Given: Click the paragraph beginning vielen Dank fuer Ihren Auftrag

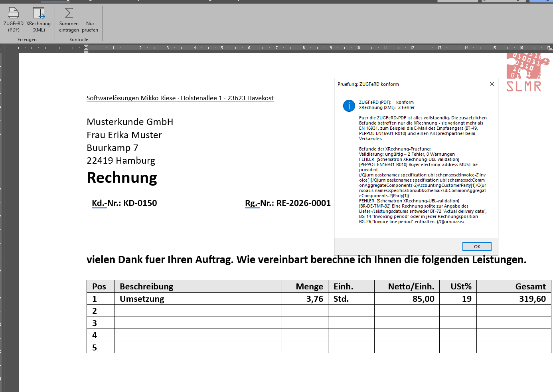Looking at the screenshot, I should point(306,259).
